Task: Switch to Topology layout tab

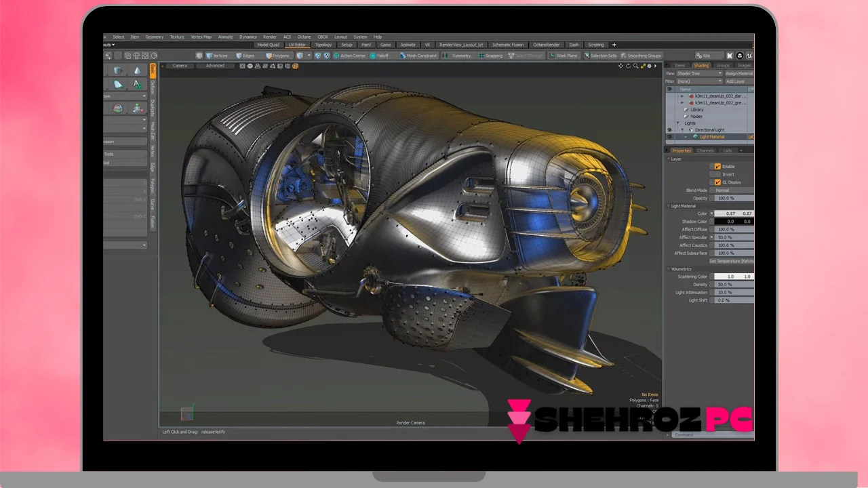Action: click(323, 45)
